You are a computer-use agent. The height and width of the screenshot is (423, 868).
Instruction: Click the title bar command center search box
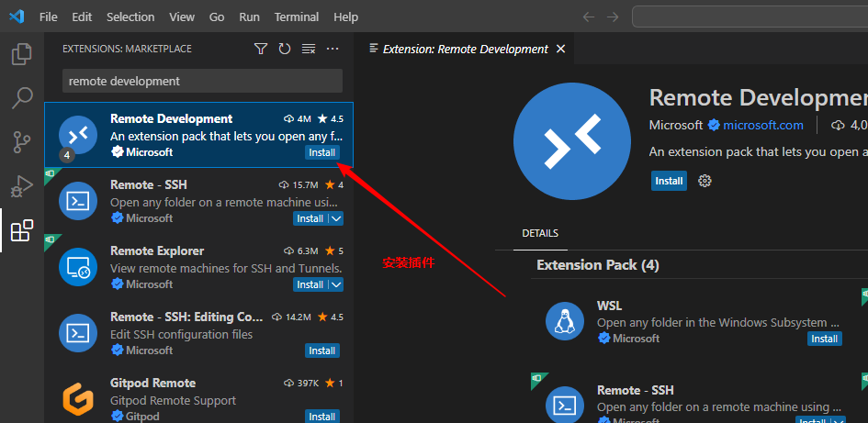(750, 17)
